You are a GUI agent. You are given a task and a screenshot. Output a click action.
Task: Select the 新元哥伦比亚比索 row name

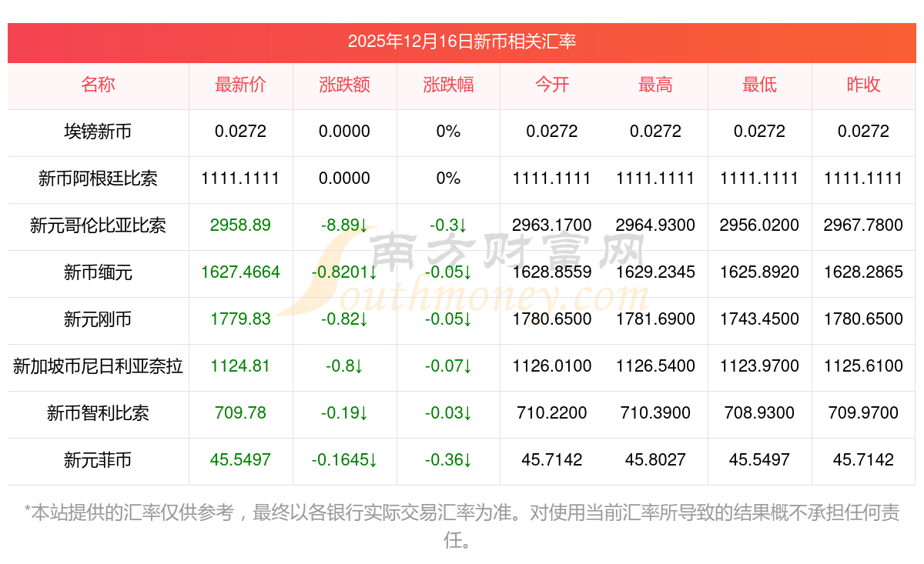tap(98, 225)
